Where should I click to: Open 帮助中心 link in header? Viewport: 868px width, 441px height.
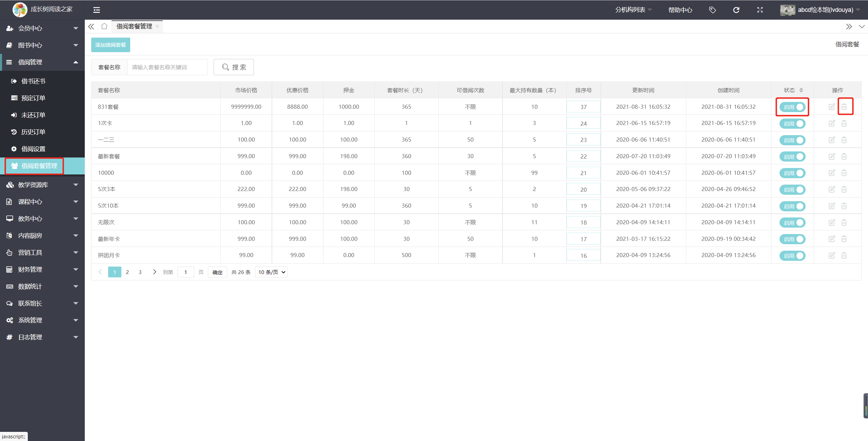point(680,10)
